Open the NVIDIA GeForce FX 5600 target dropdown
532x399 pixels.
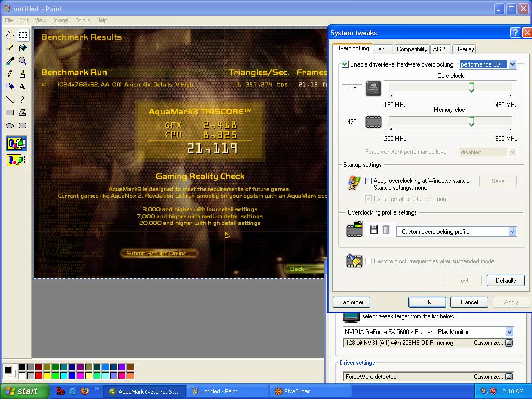509,332
